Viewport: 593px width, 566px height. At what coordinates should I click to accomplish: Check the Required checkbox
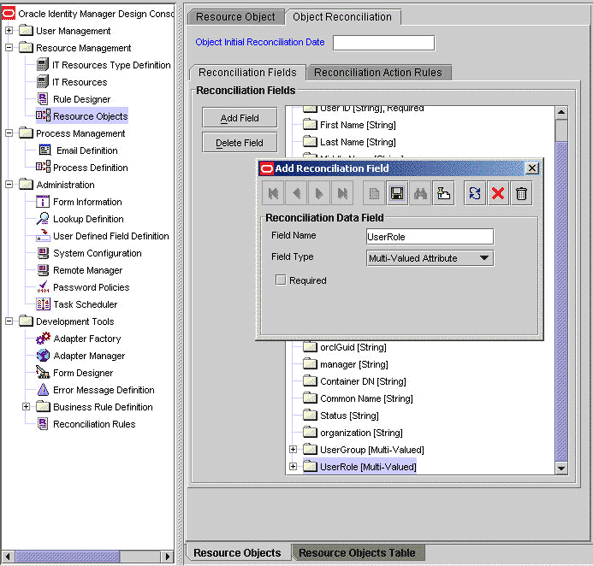point(281,280)
